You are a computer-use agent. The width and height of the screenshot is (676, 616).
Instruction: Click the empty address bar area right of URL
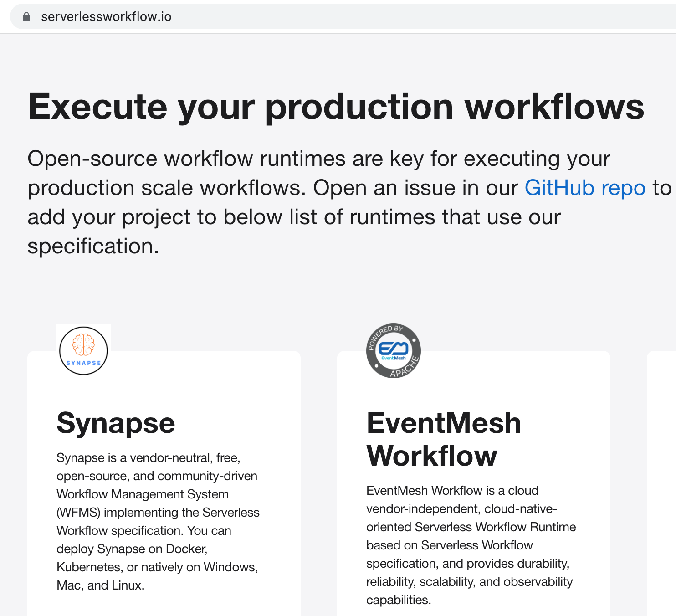pos(410,17)
